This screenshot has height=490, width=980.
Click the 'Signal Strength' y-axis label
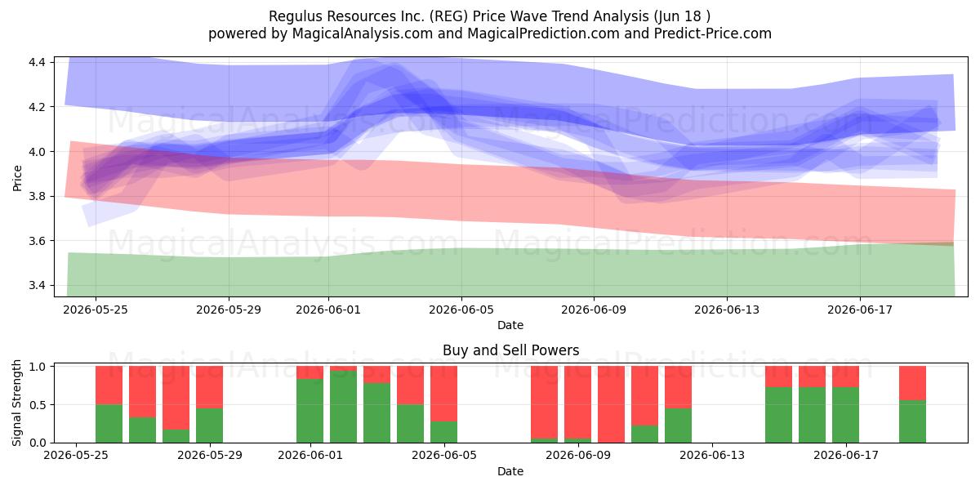point(18,404)
